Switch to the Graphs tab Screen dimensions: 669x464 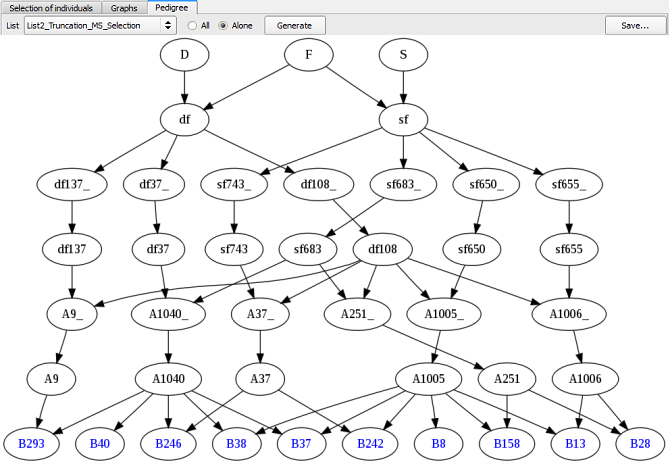(x=125, y=7)
